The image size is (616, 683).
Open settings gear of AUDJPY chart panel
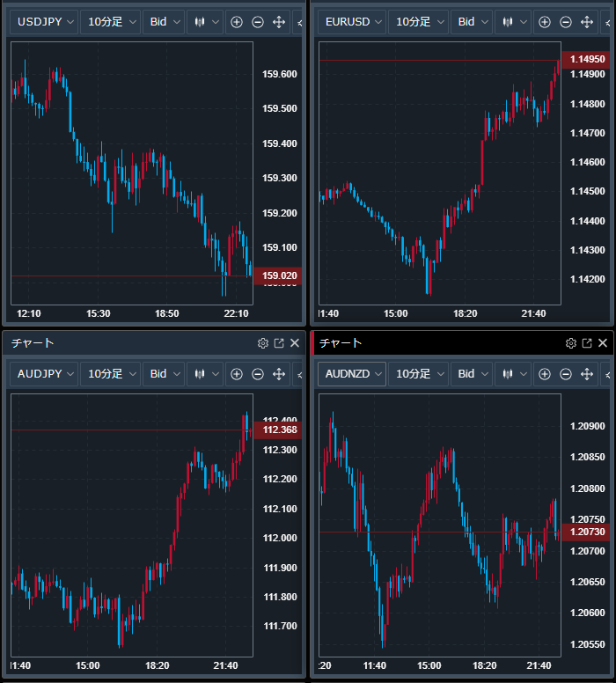263,343
